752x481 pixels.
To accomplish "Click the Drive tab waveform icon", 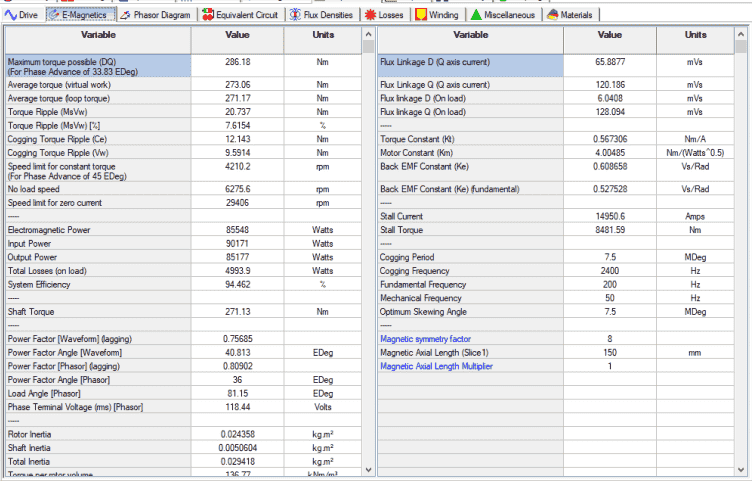I will [x=11, y=15].
